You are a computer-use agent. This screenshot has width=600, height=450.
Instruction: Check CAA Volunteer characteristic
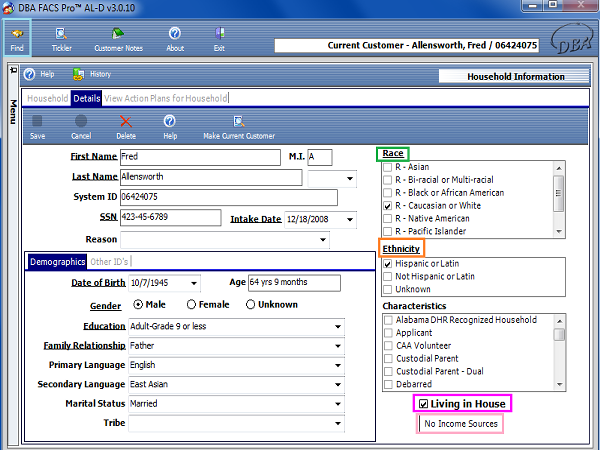(x=388, y=346)
